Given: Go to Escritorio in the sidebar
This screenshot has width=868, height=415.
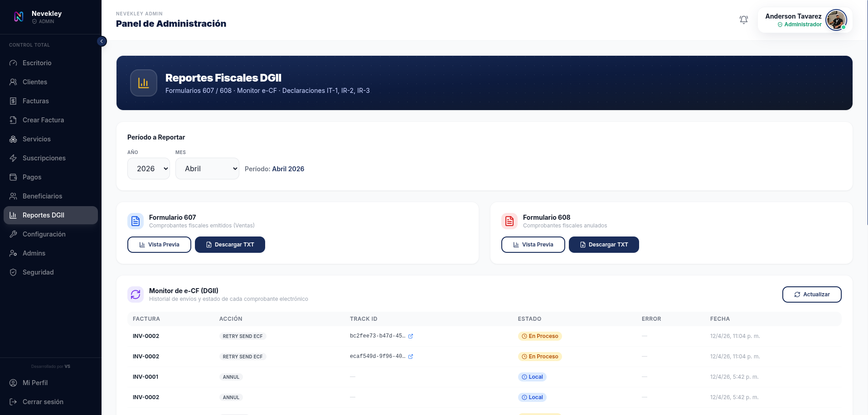Looking at the screenshot, I should pyautogui.click(x=51, y=63).
